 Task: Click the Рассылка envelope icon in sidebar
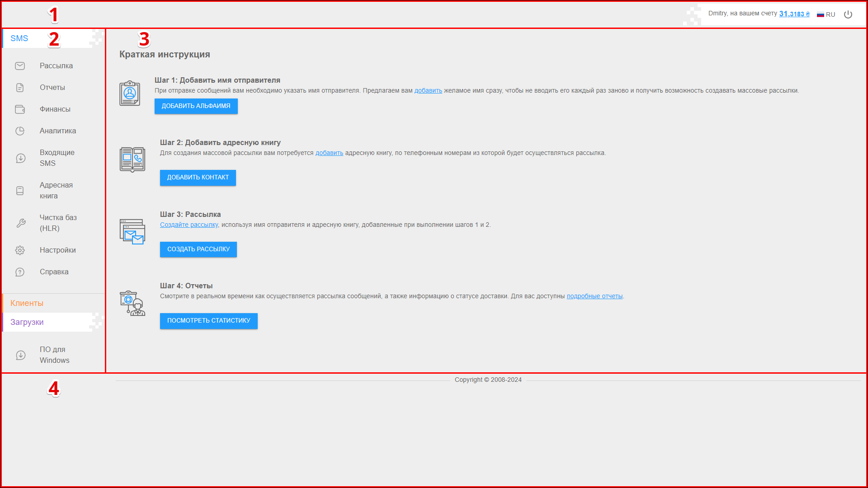tap(20, 66)
